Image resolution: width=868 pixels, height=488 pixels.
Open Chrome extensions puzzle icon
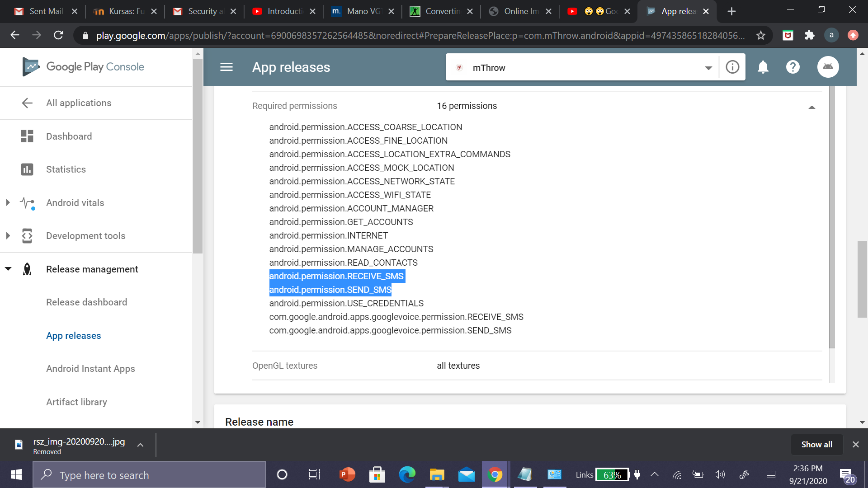pos(809,35)
